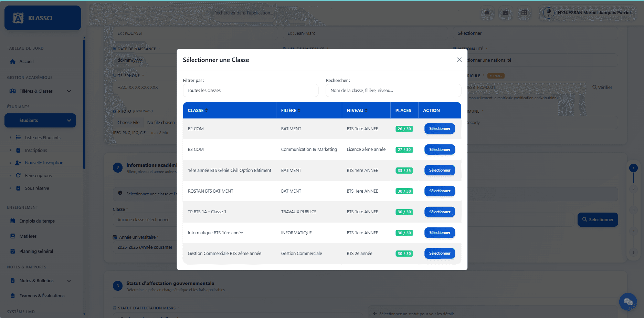
Task: Select the B3 COM class
Action: [x=440, y=150]
